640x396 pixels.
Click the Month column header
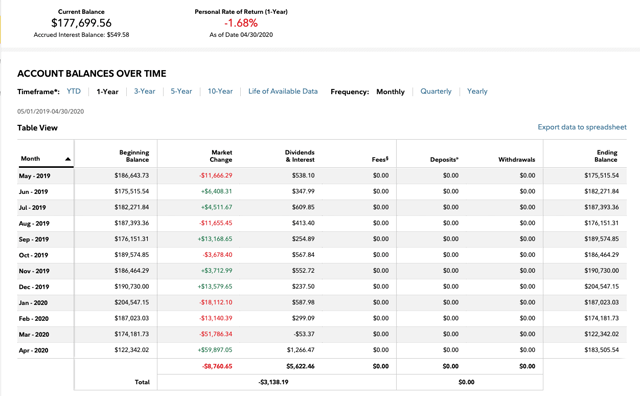point(30,158)
